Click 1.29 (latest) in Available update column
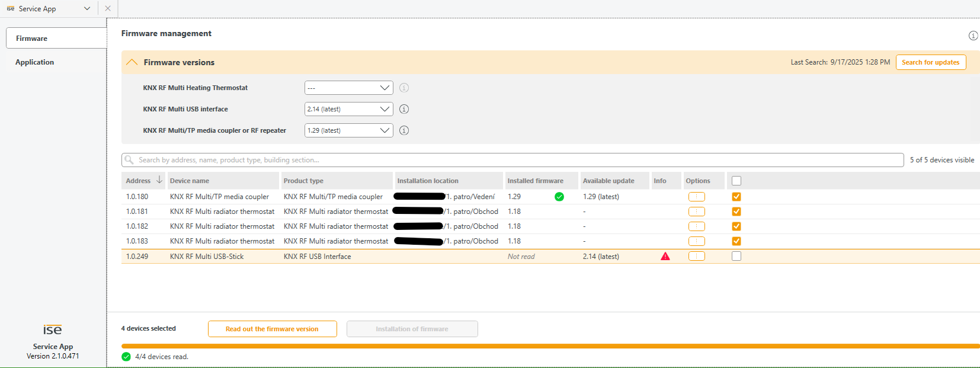980x368 pixels. (x=601, y=197)
